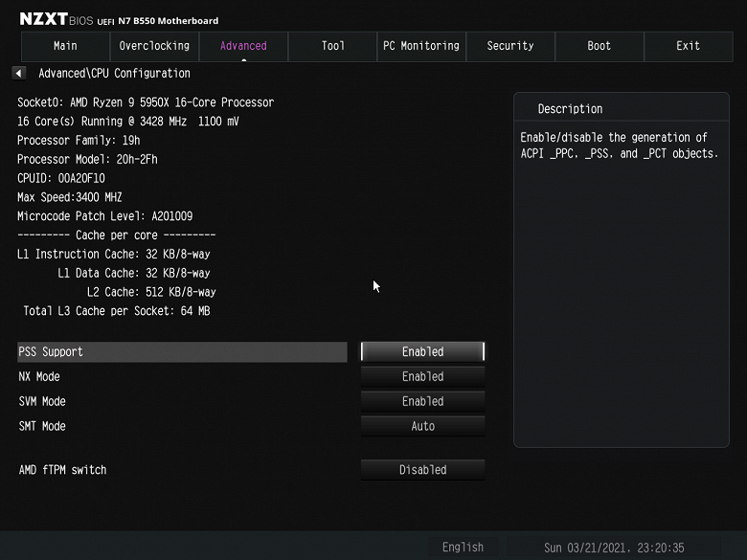Click Total L3 Cache per Socket line
747x560 pixels.
(x=117, y=311)
